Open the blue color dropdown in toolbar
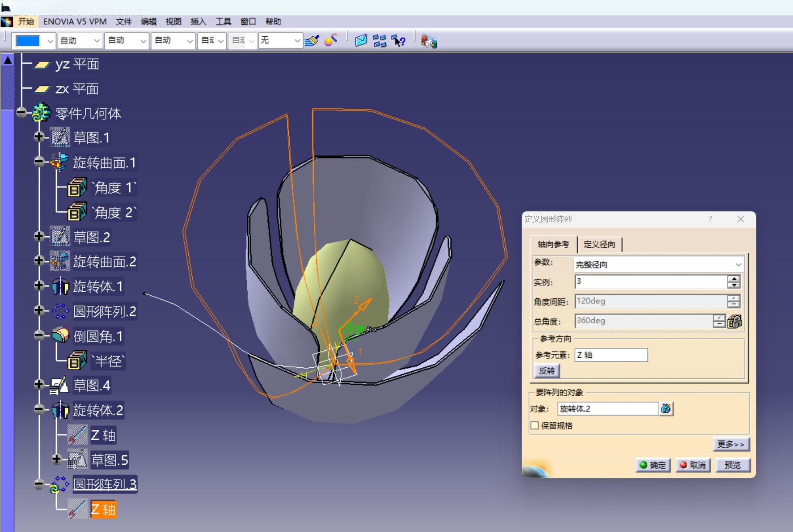793x532 pixels. 50,41
